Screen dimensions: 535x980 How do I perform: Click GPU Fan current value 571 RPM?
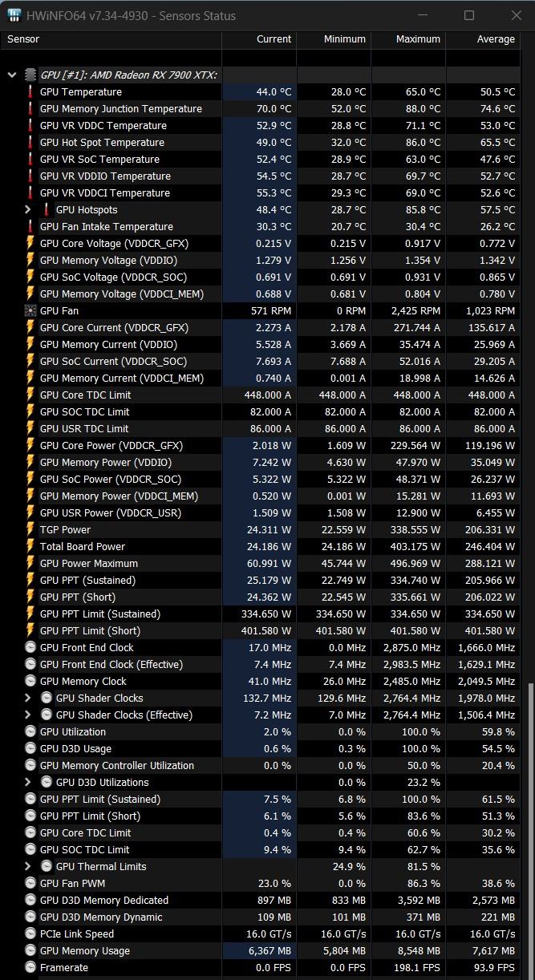tap(270, 310)
